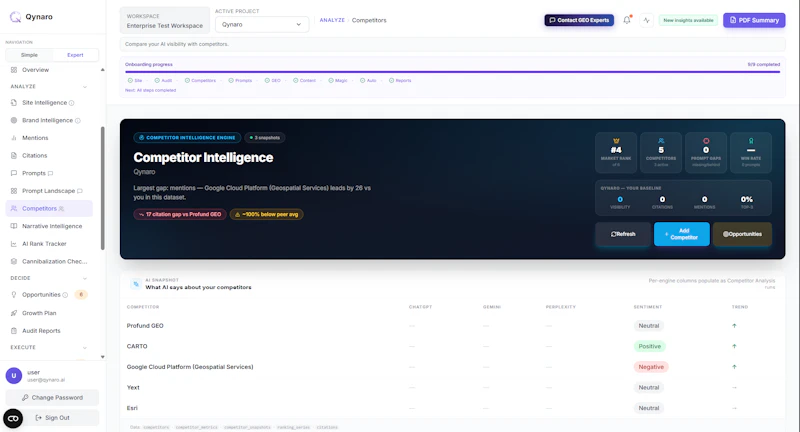Screen dimensions: 800x432
Task: Click the Positive sentiment badge
Action: [x=649, y=346]
